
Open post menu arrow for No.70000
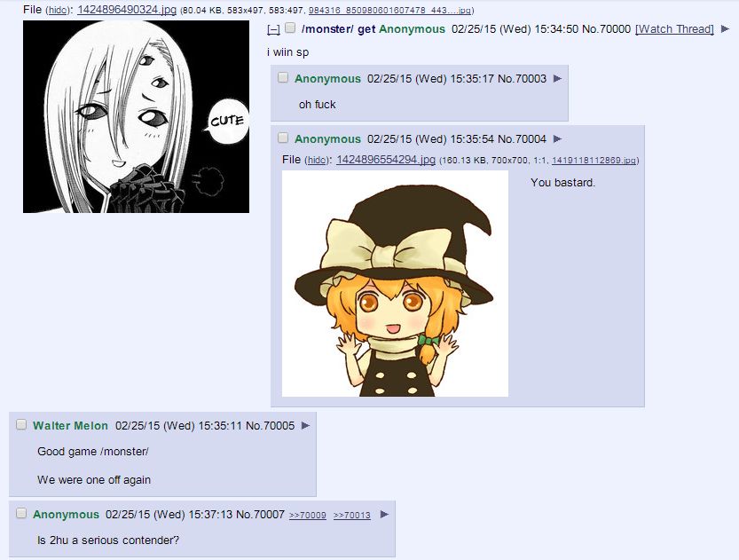725,29
